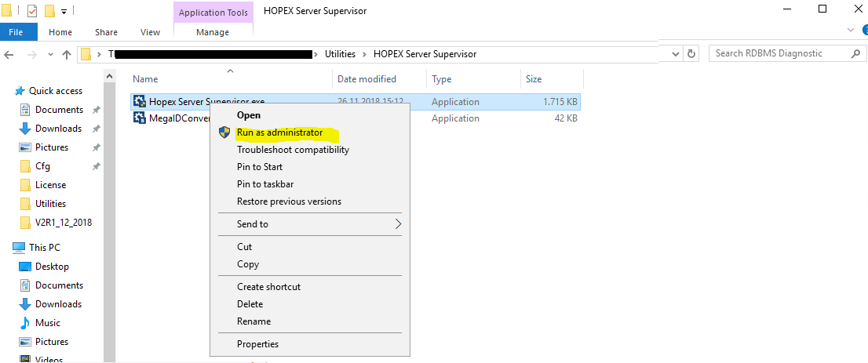
Task: Switch to the View ribbon tab
Action: pyautogui.click(x=150, y=32)
